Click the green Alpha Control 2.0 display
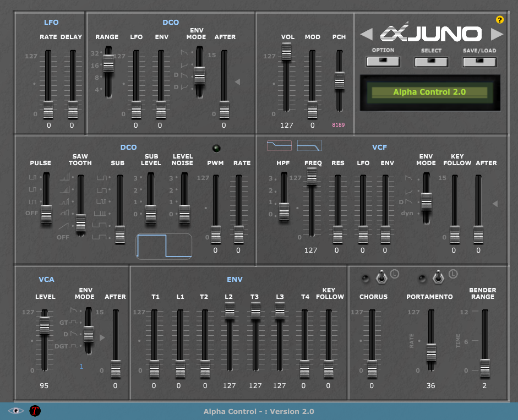 [x=429, y=92]
